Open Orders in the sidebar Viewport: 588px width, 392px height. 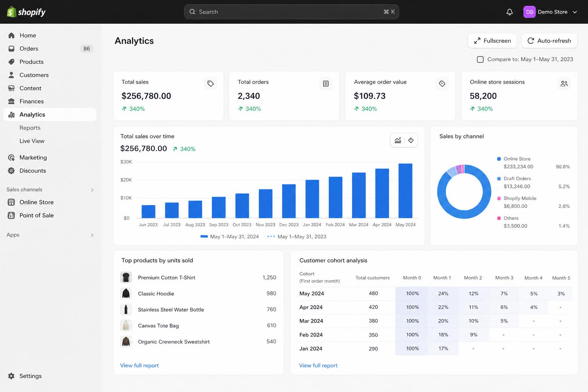point(50,49)
